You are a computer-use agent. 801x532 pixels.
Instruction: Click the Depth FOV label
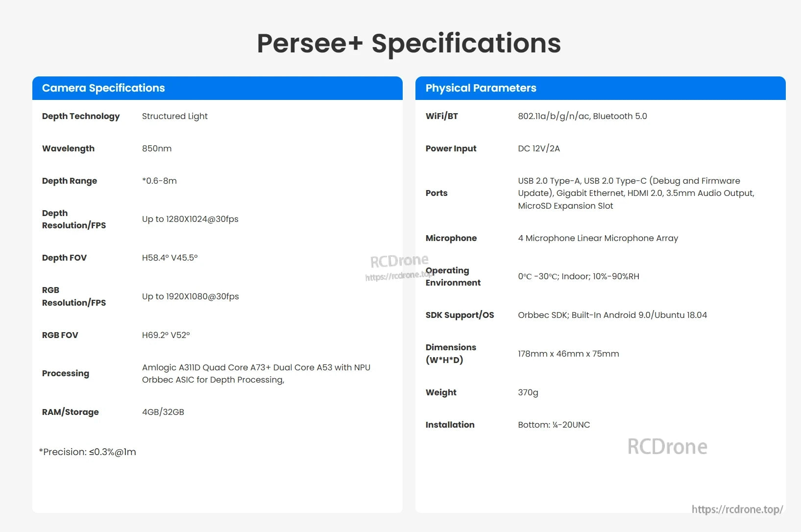tap(64, 258)
